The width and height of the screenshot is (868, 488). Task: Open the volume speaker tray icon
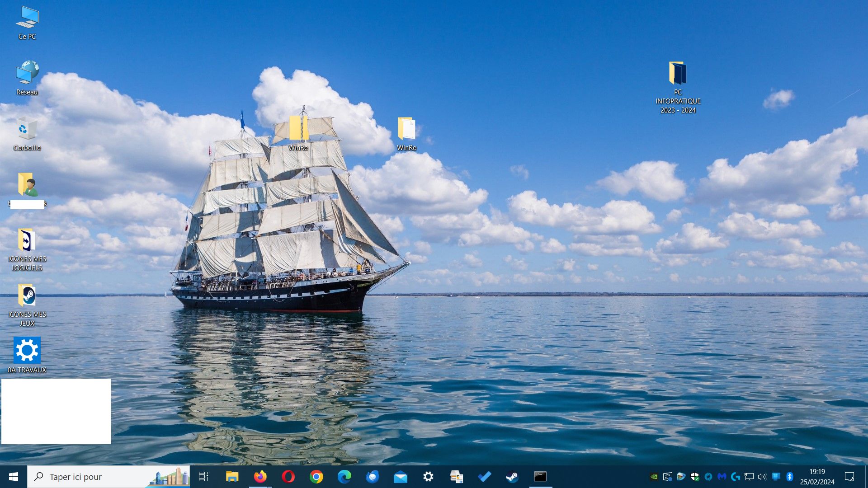pos(762,477)
